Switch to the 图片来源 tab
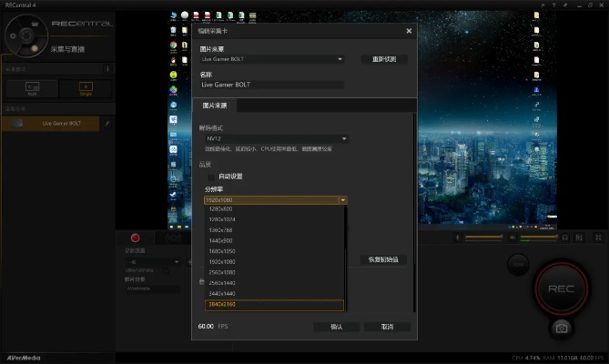Image resolution: width=609 pixels, height=364 pixels. click(x=217, y=106)
